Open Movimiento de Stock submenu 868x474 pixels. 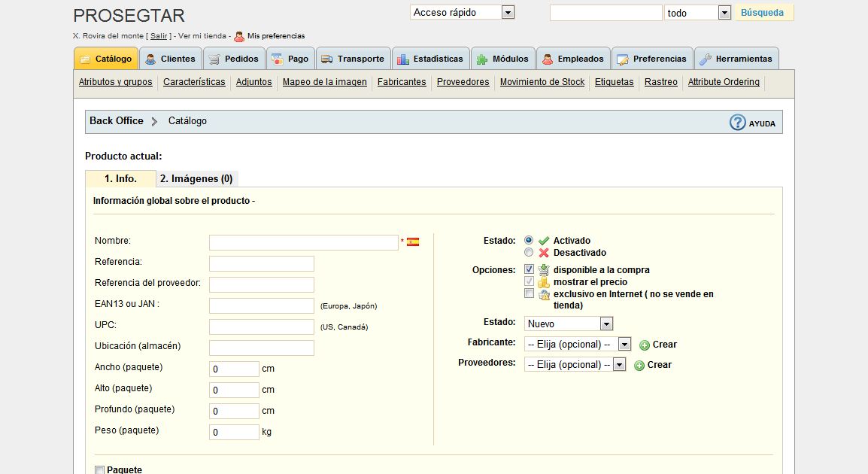(542, 82)
